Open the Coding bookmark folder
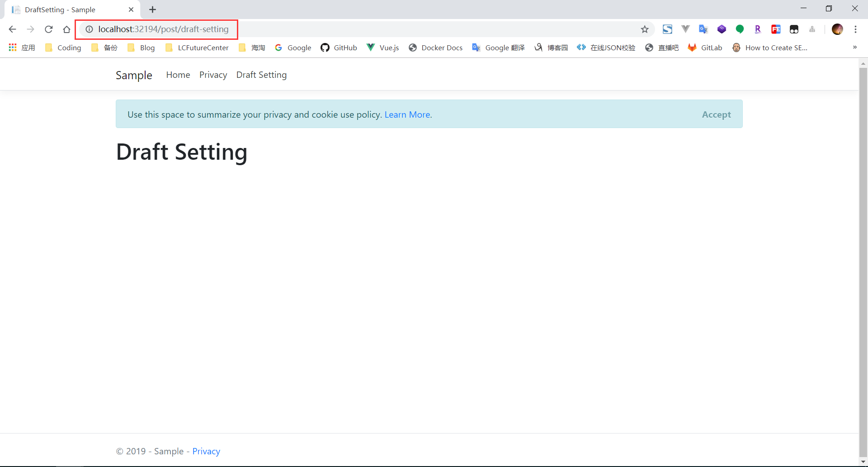This screenshot has height=467, width=868. click(63, 48)
